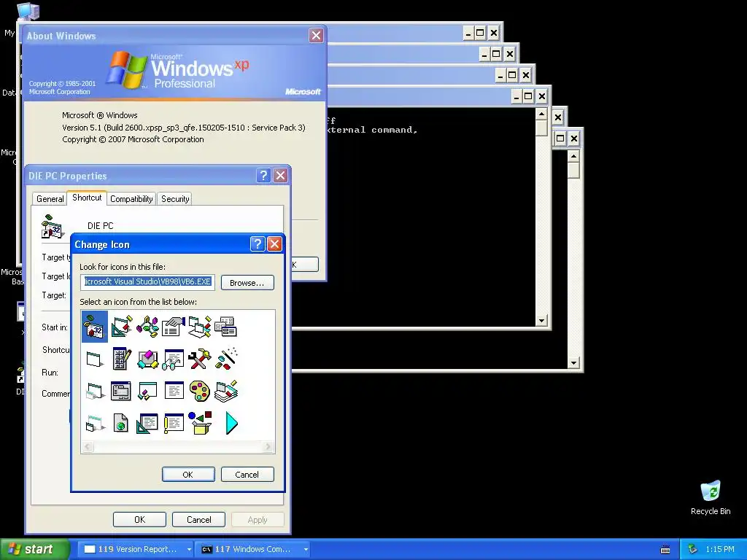Select the plain text document window icon
The width and height of the screenshot is (747, 560).
(x=174, y=390)
